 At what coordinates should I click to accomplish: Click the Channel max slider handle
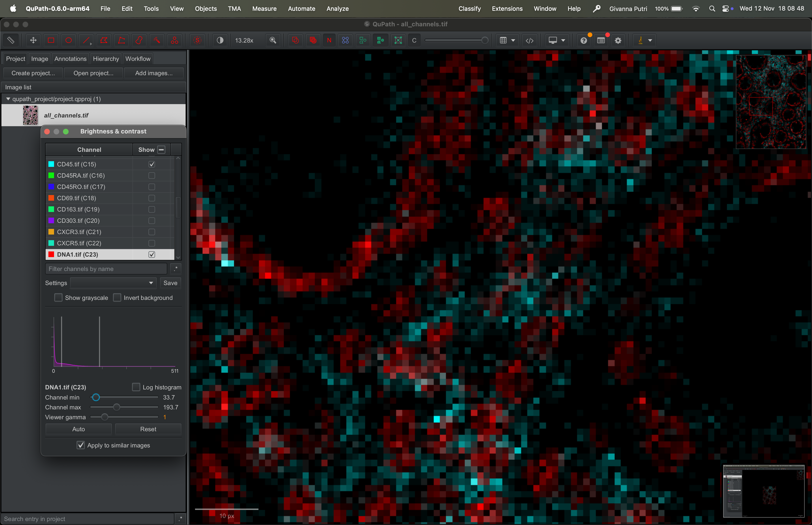[117, 407]
